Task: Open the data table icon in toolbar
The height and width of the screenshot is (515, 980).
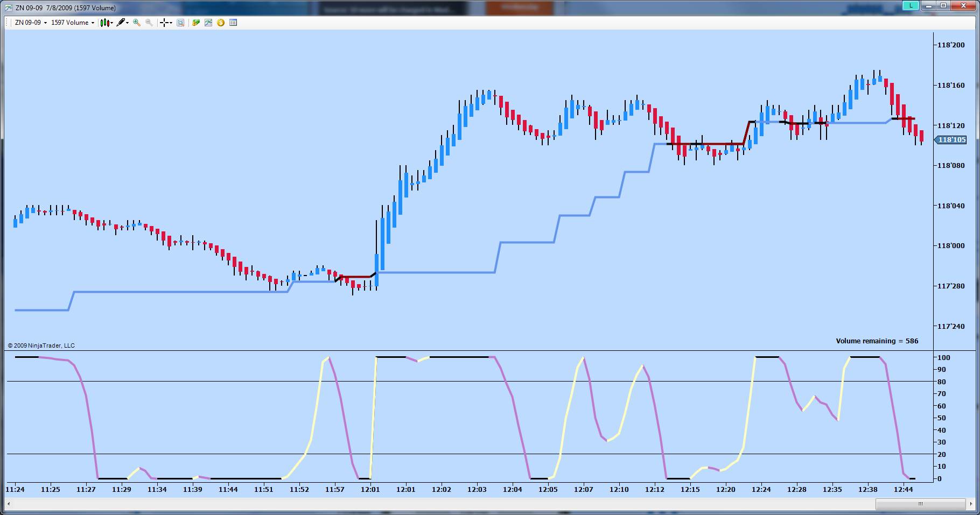Action: pyautogui.click(x=233, y=23)
